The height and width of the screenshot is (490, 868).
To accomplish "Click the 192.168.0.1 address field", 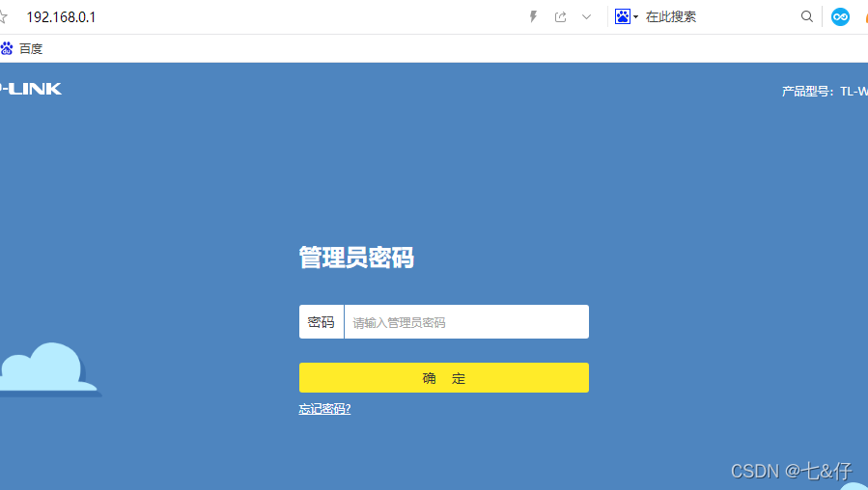I will (61, 17).
